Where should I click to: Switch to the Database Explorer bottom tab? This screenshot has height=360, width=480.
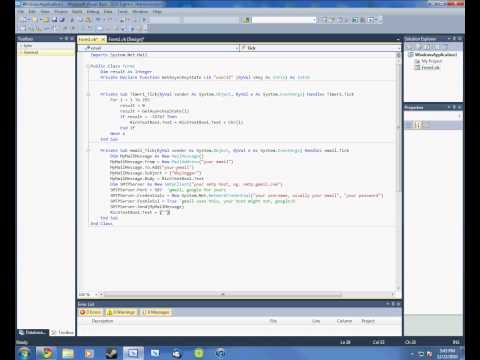[32, 332]
